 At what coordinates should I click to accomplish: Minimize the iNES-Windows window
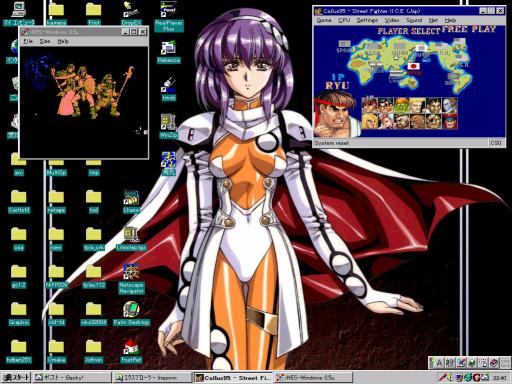click(125, 32)
